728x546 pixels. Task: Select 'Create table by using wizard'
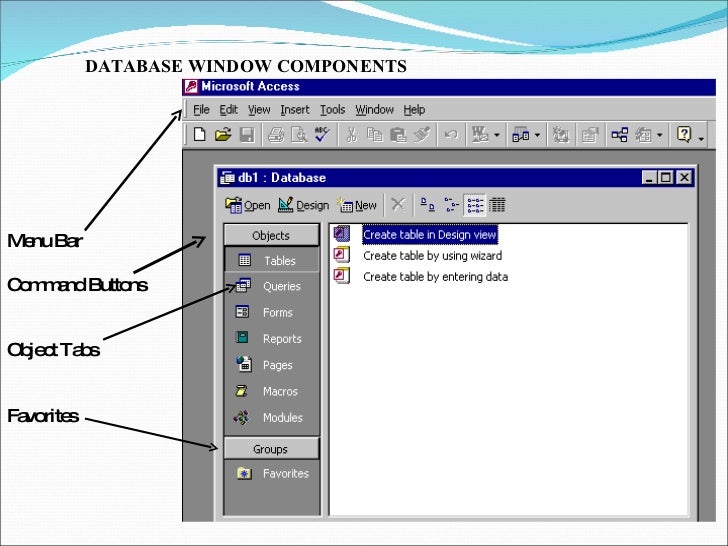click(x=432, y=255)
